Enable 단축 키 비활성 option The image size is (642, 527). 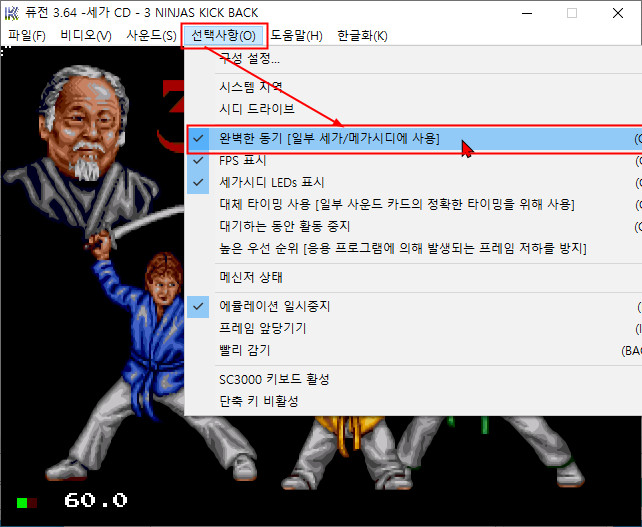coord(414,401)
